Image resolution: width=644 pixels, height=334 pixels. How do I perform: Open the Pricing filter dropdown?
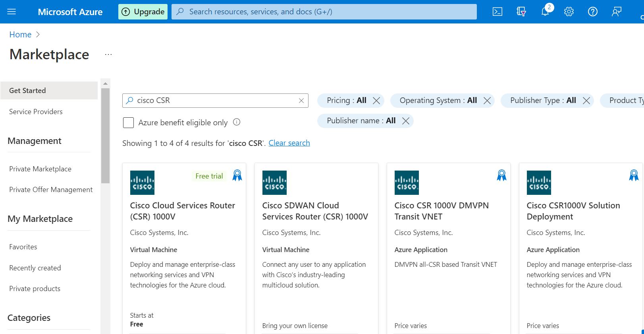point(347,101)
